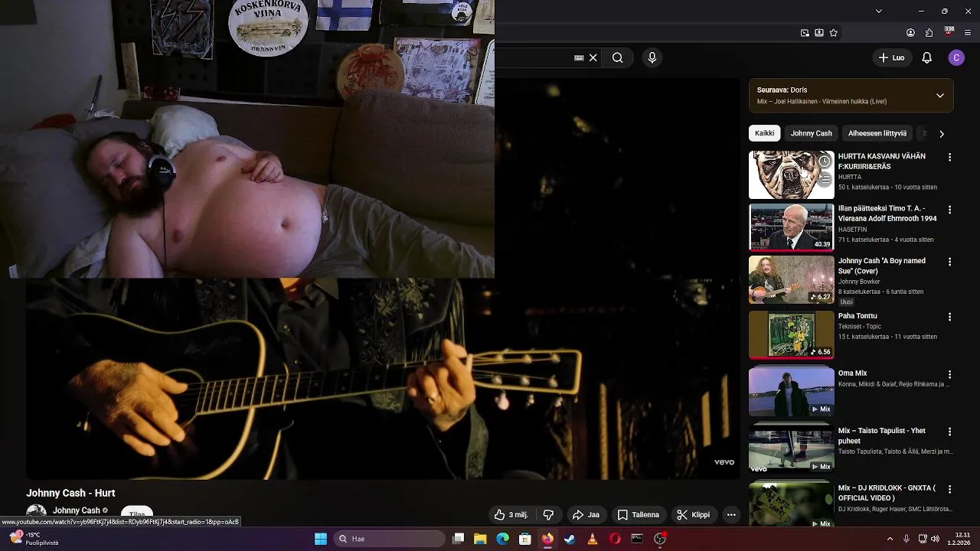Open File Explorer from the taskbar
This screenshot has width=980, height=551.
pyautogui.click(x=480, y=539)
